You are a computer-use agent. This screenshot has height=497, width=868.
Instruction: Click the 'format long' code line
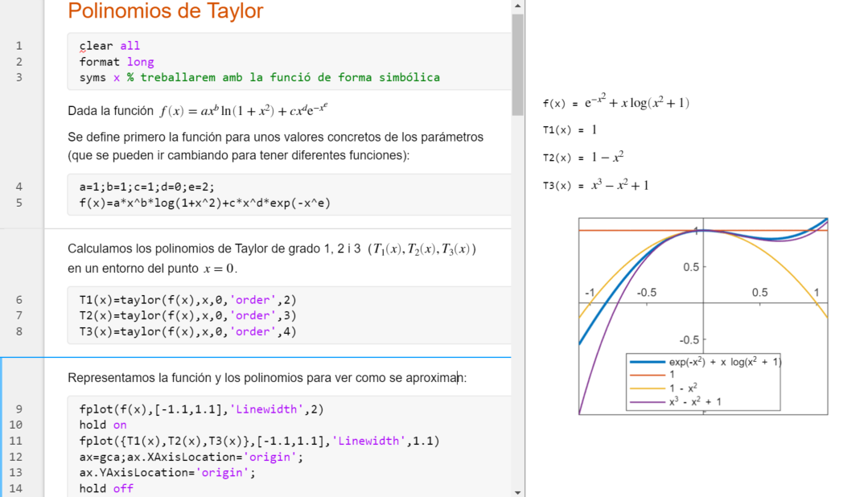117,62
